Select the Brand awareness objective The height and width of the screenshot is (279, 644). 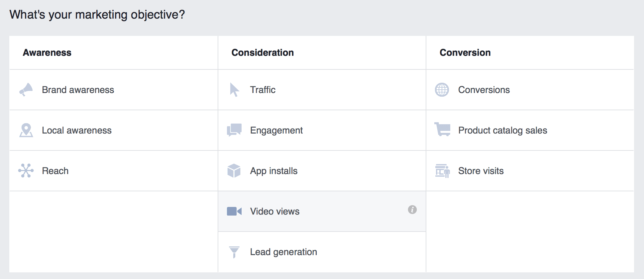(78, 90)
